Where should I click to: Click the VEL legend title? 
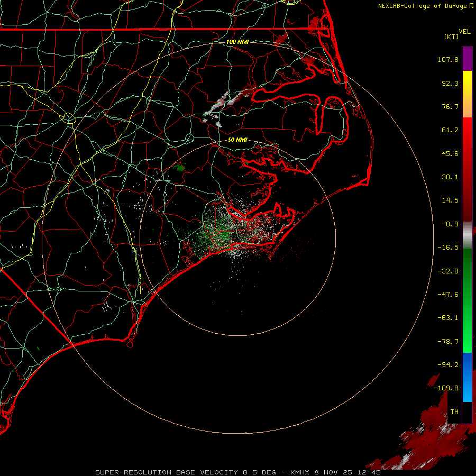[x=464, y=32]
